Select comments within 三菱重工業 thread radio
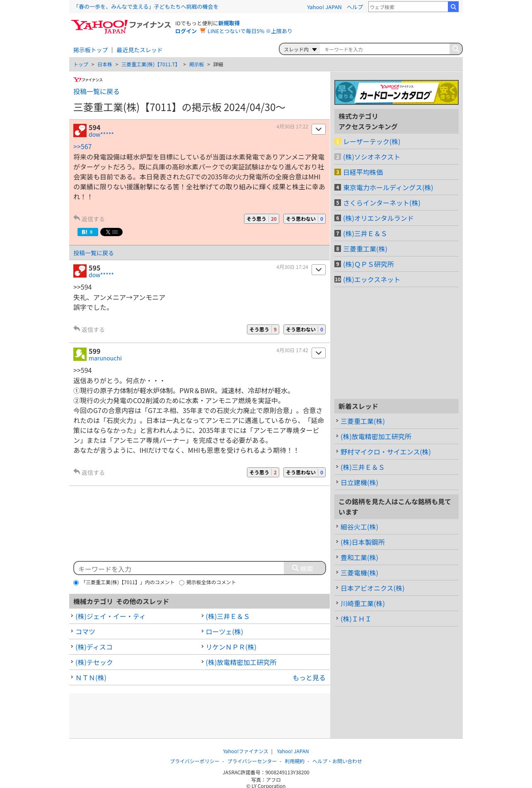 coord(76,583)
